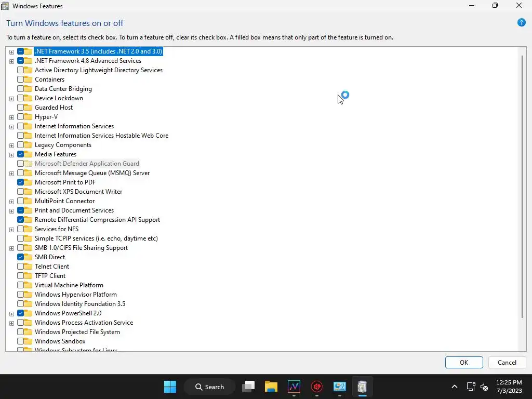Select Simple TCPIP services row text

tap(96, 238)
